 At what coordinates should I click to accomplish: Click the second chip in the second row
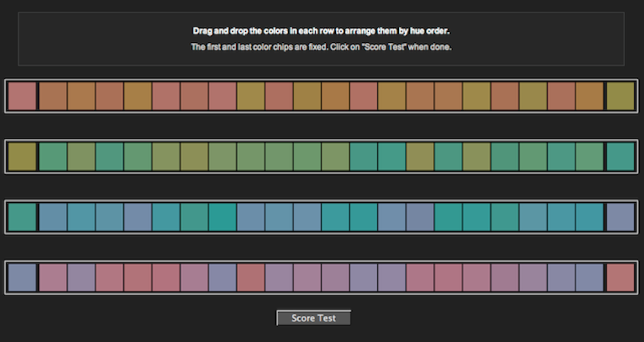click(x=53, y=156)
